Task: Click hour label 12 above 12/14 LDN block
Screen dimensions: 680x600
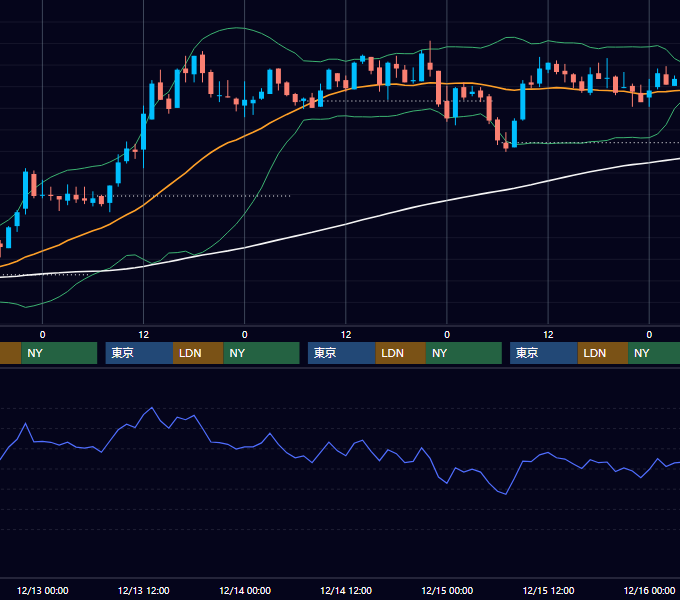Action: pos(346,335)
